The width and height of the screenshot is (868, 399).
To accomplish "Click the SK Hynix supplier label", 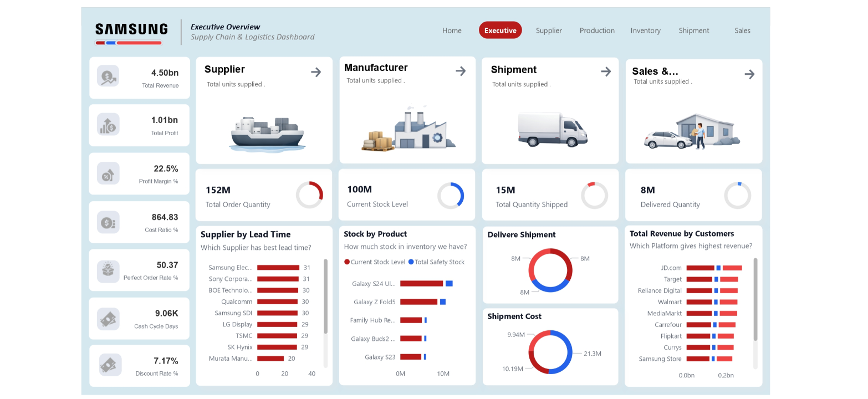I will (240, 347).
